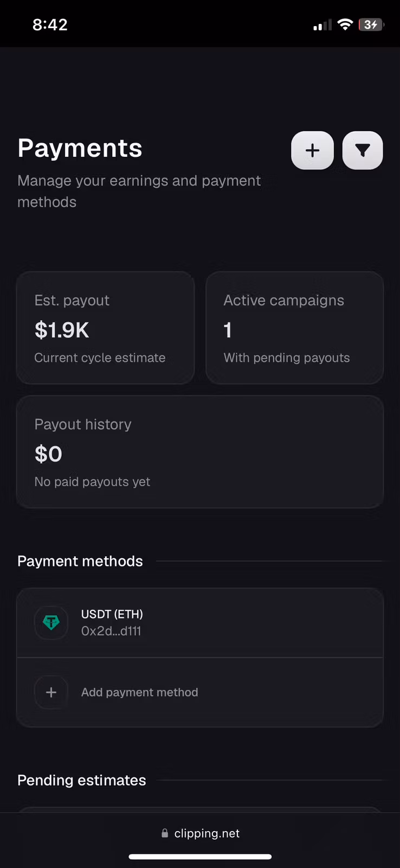Tap the lock icon next to clipping.net

165,833
